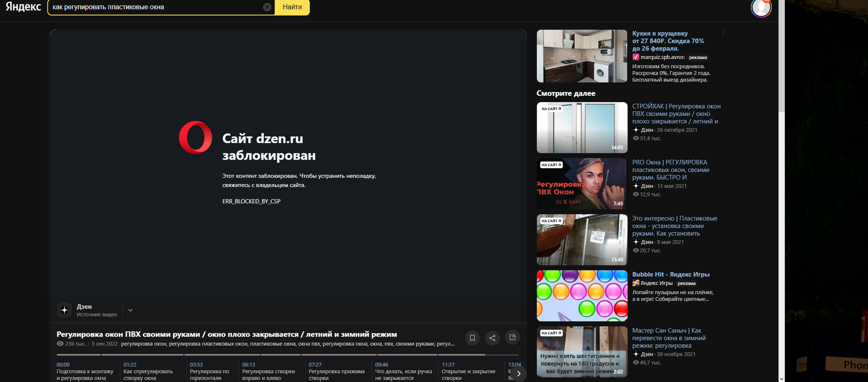Click НА САЙТ badge on СТРОЙХАК thumbnail
868x382 pixels.
(551, 109)
